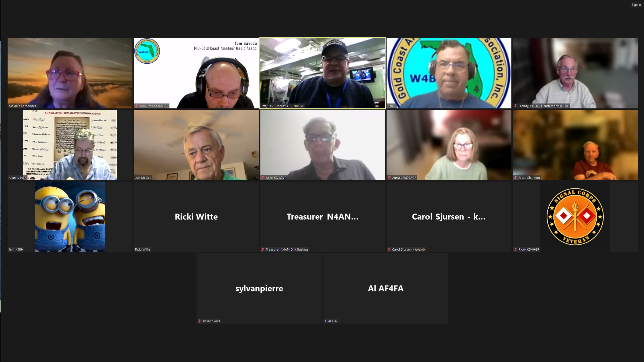
Task: Click muted mic icon by Carol Sjursen label
Action: pyautogui.click(x=389, y=249)
